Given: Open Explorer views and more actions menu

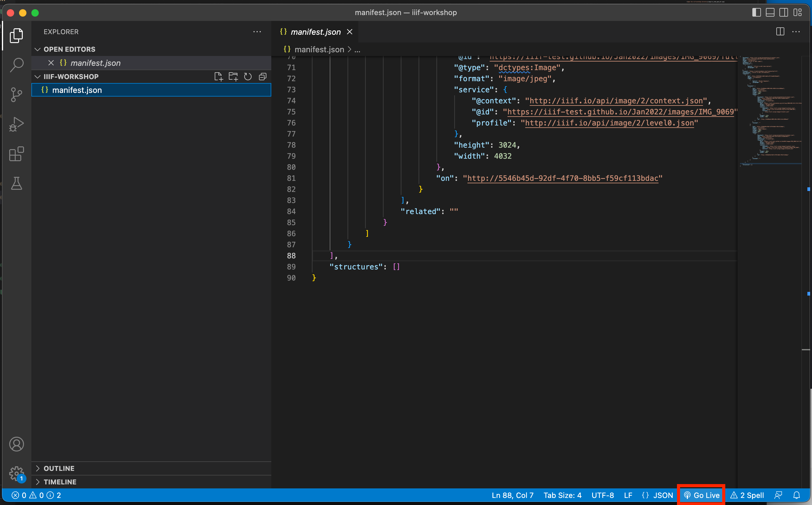Looking at the screenshot, I should click(x=257, y=32).
